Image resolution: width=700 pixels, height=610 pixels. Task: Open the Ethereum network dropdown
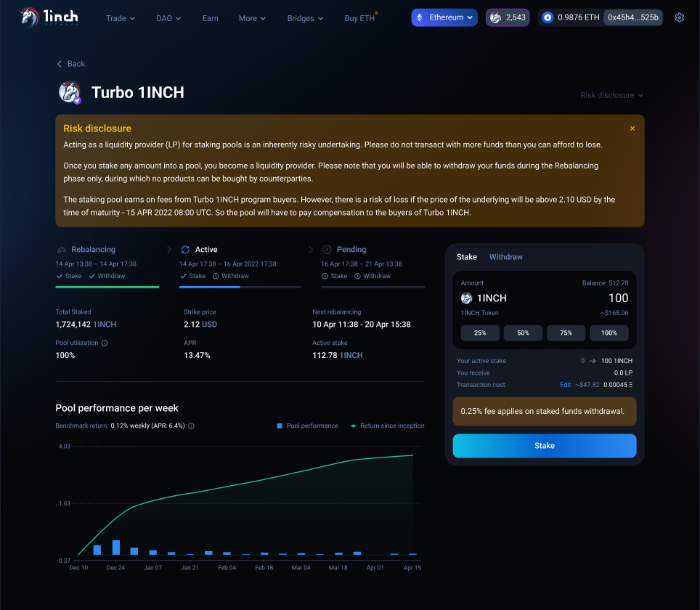[444, 17]
